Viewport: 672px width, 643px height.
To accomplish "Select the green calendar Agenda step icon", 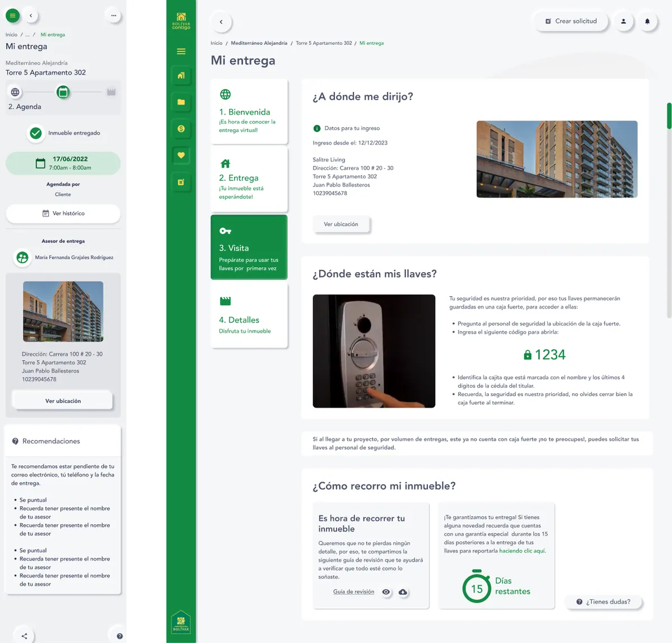I will [x=63, y=92].
